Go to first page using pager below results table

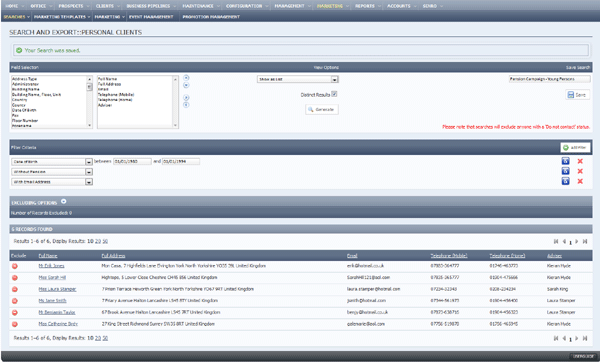[556, 338]
